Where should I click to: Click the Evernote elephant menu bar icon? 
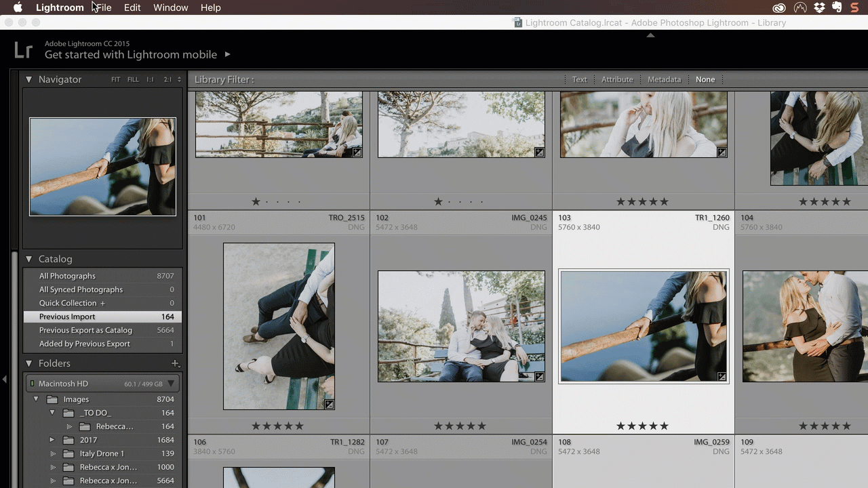[837, 7]
